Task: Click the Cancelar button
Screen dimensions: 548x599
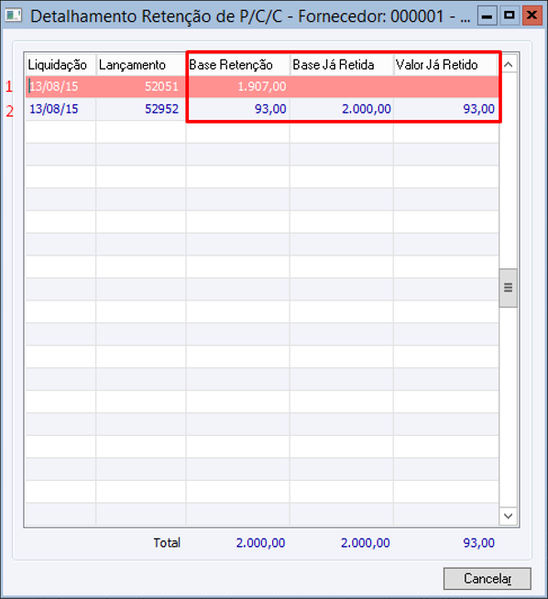Action: point(487,578)
